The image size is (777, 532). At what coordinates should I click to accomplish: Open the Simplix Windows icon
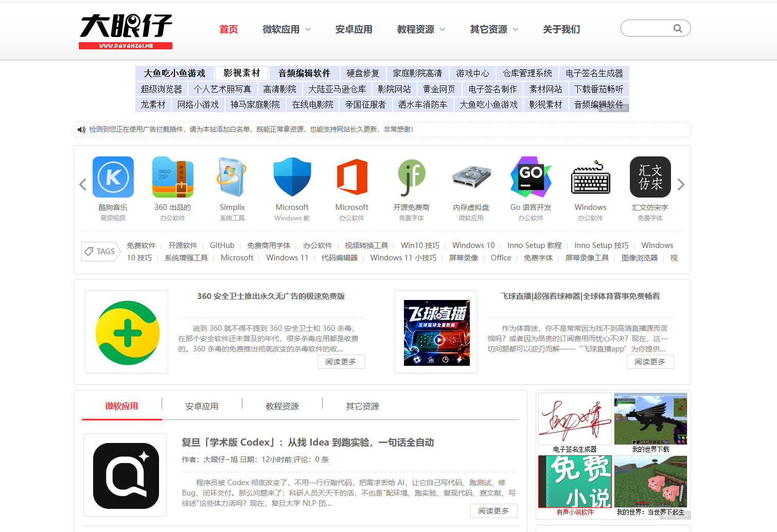tap(232, 177)
